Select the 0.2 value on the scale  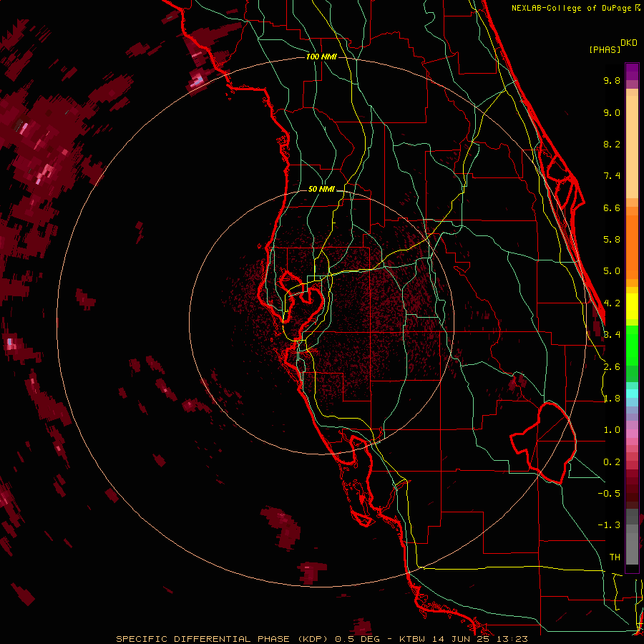(x=612, y=462)
